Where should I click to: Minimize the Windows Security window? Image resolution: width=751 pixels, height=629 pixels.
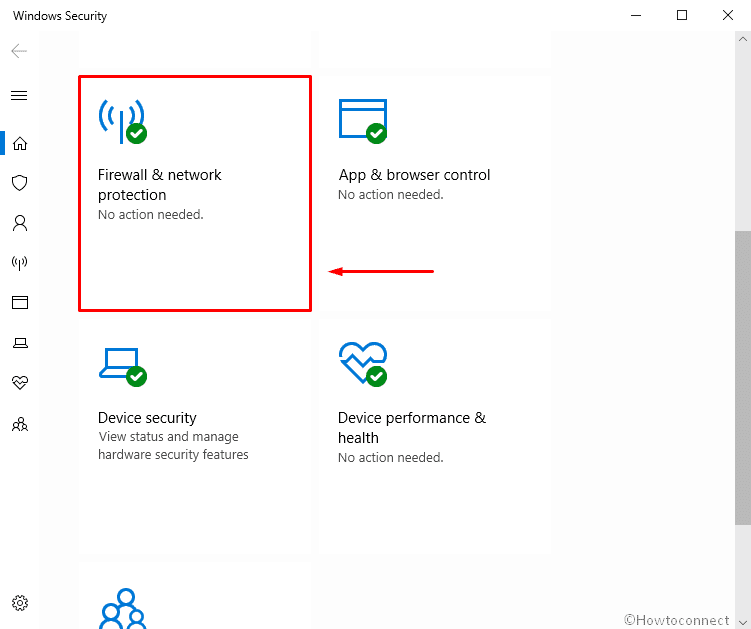[x=636, y=15]
